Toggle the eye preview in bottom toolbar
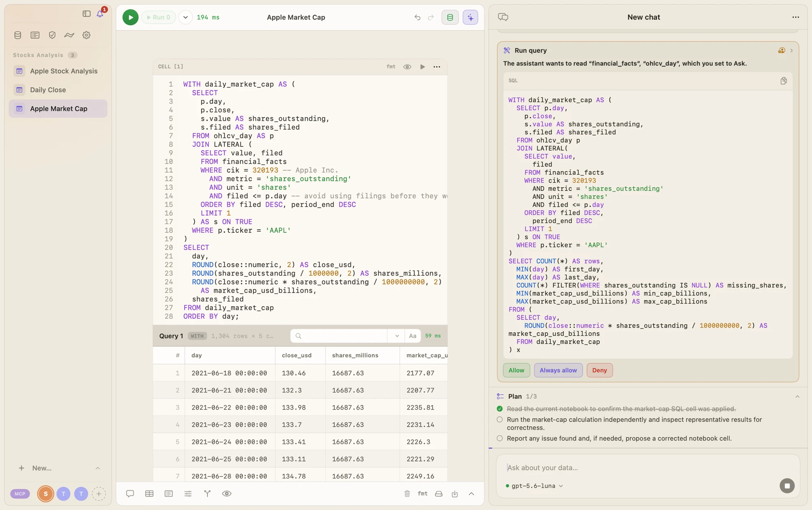 [227, 494]
